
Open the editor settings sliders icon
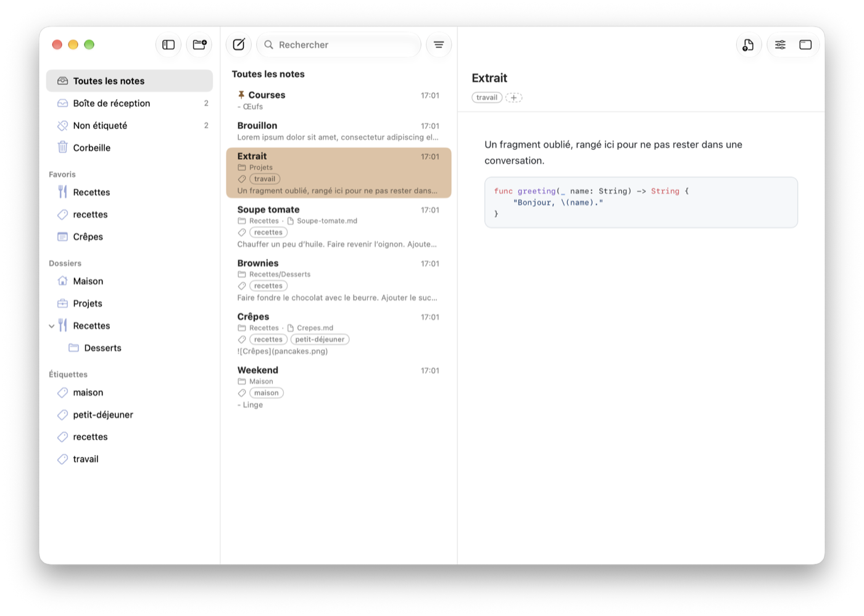[780, 44]
